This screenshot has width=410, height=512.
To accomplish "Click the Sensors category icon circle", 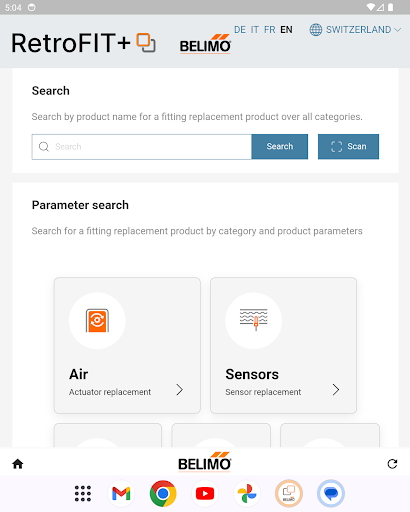I will click(x=254, y=321).
